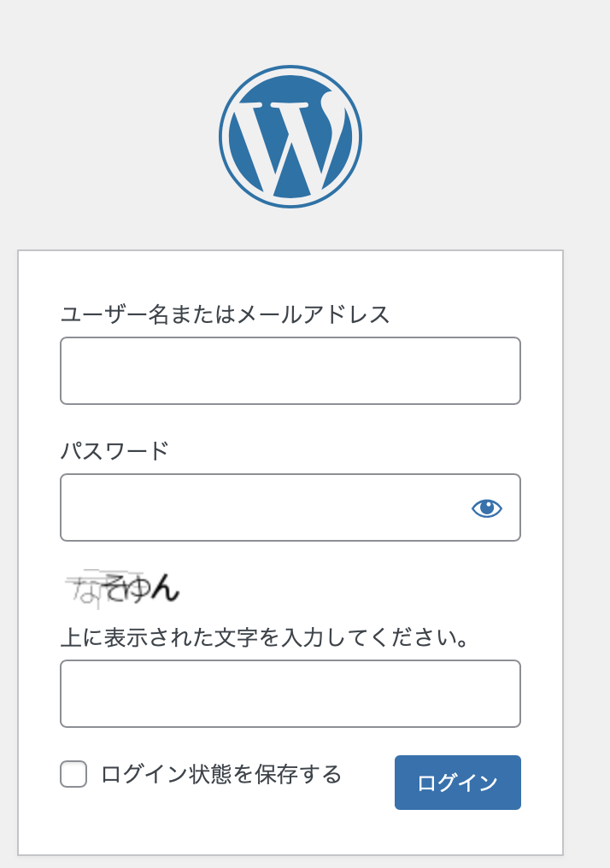Click the 上に表示された文字を入力してください label

coord(265,637)
